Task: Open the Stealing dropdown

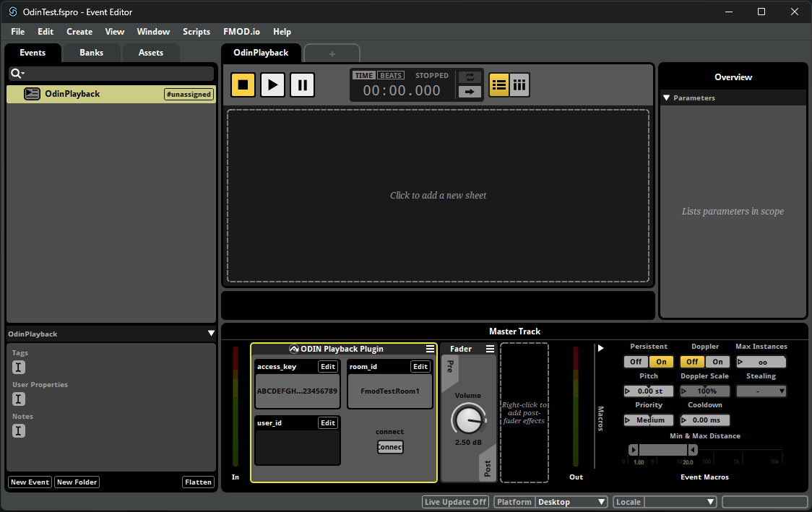Action: (761, 391)
